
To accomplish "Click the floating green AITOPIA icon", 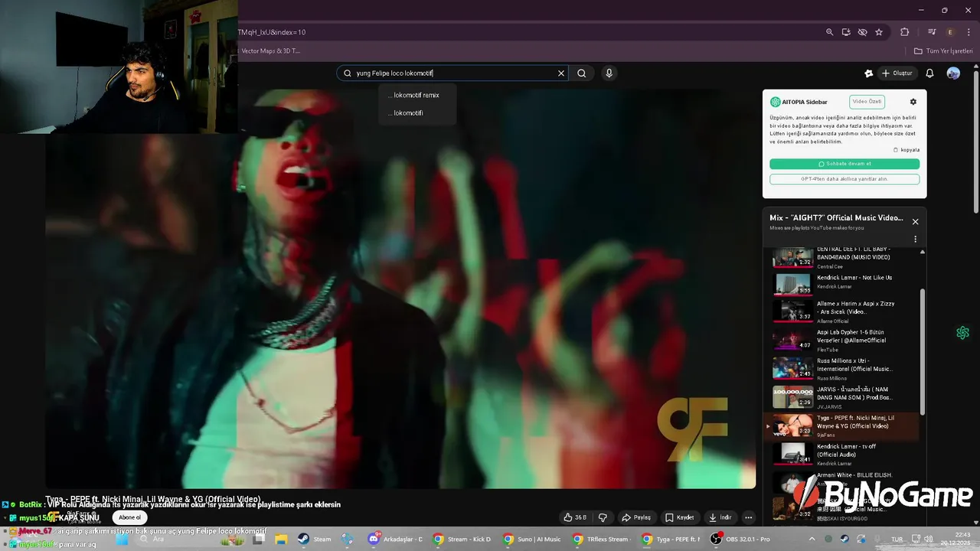I will [962, 333].
